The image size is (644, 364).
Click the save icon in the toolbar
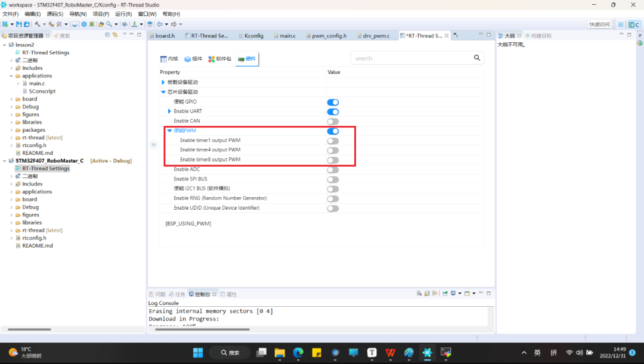[x=19, y=24]
